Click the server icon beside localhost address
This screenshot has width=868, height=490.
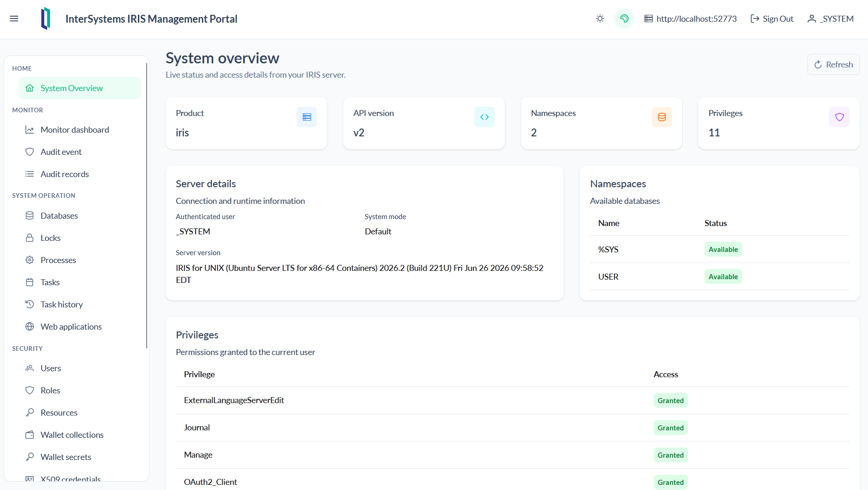(x=649, y=18)
